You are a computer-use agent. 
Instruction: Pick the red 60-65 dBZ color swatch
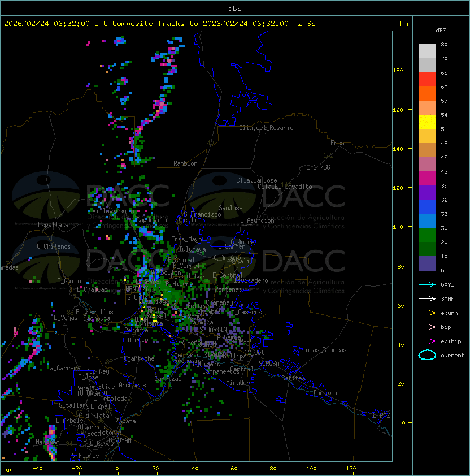[x=427, y=80]
